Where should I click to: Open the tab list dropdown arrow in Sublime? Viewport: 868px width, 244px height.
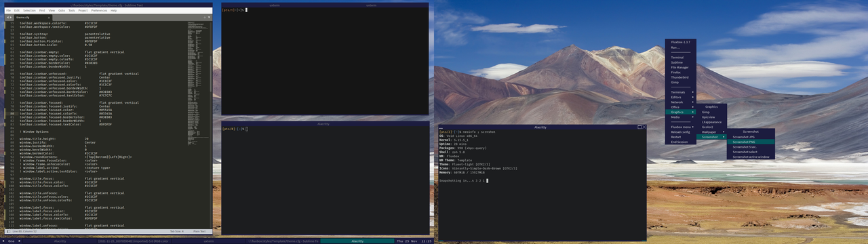click(x=209, y=18)
